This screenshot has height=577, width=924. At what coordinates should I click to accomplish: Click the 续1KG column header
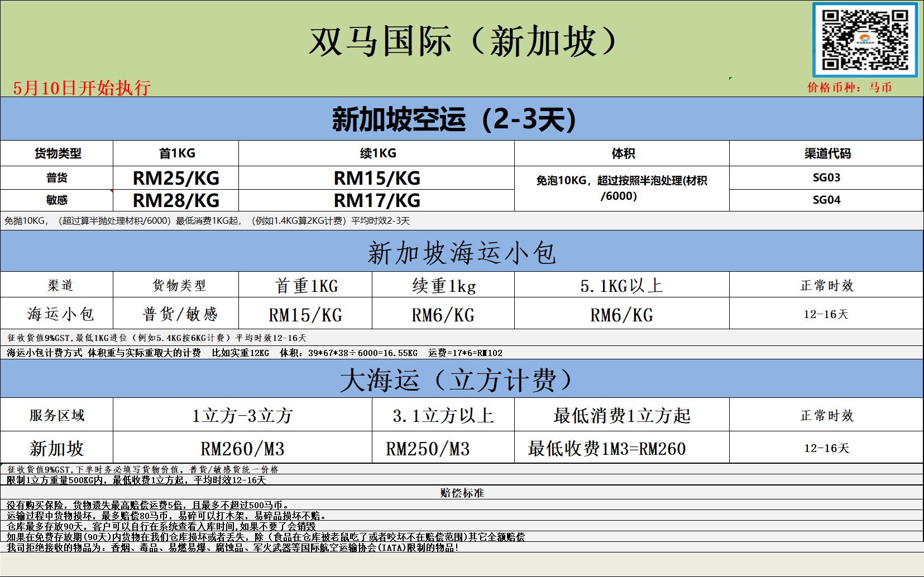tap(377, 153)
